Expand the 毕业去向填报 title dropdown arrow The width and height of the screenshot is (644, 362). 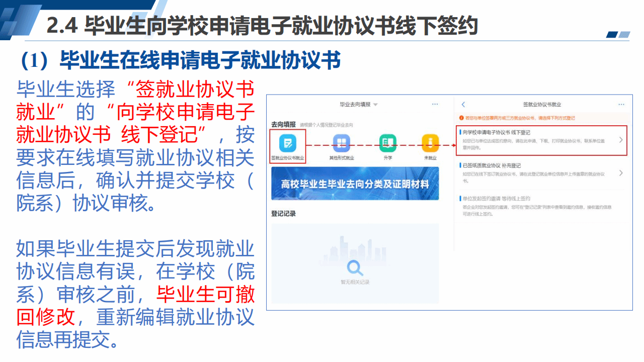coord(376,105)
